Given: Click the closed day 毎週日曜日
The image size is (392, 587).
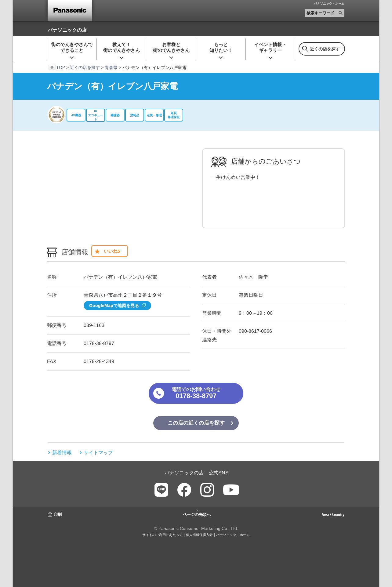Looking at the screenshot, I should click(x=251, y=295).
